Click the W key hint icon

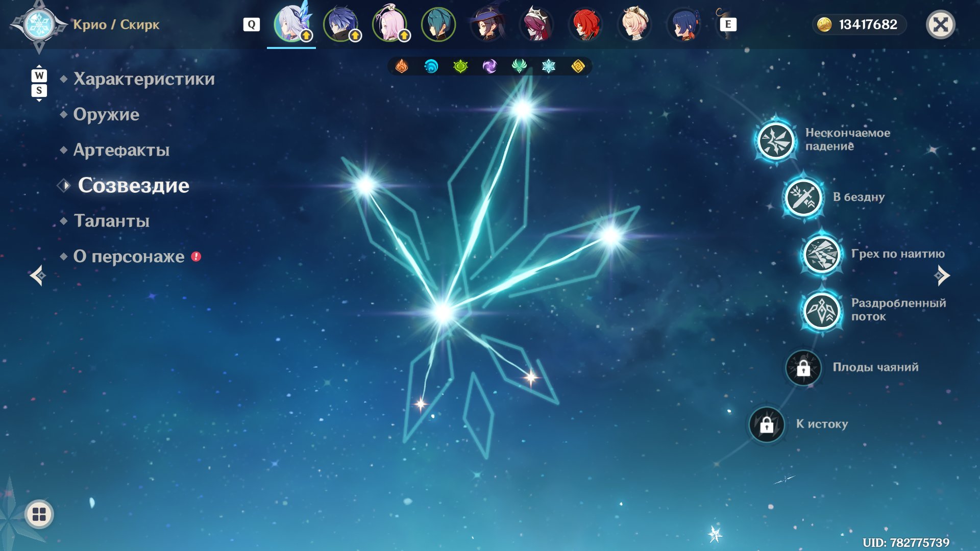[x=39, y=76]
